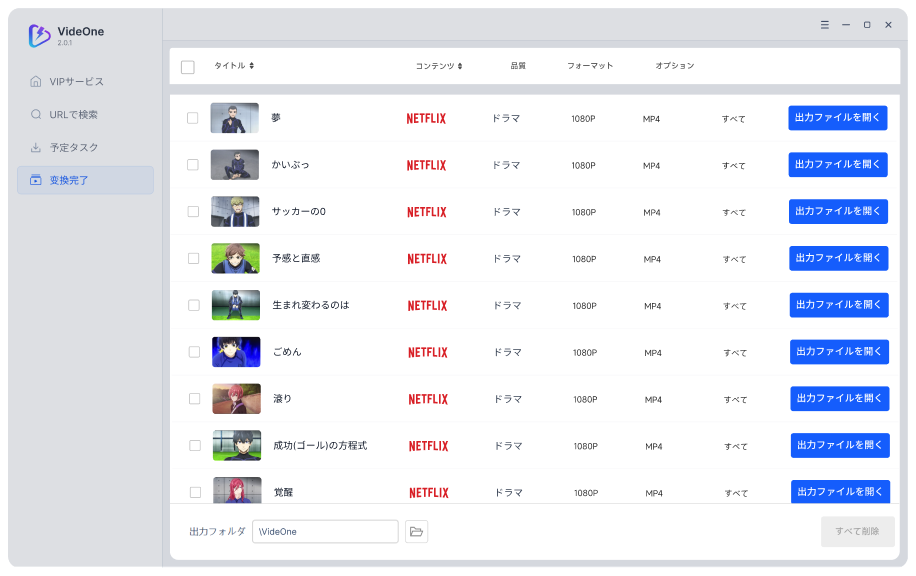Click the すべて削除 button
Viewport: 916px width, 576px height.
point(857,532)
